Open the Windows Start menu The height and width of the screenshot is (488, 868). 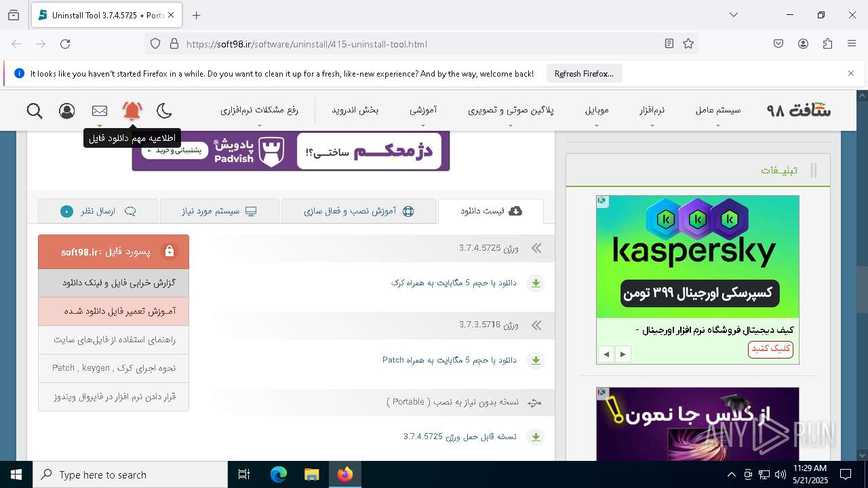(x=16, y=474)
